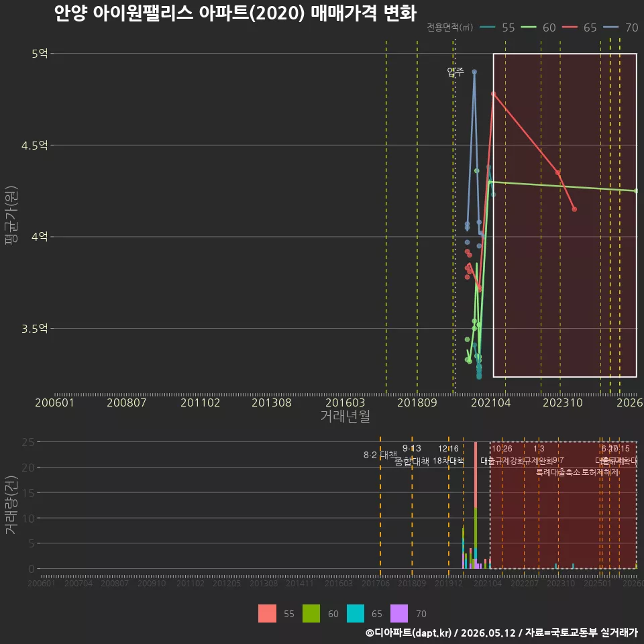Click the 12·16 18차대책 policy annotation

(x=448, y=455)
